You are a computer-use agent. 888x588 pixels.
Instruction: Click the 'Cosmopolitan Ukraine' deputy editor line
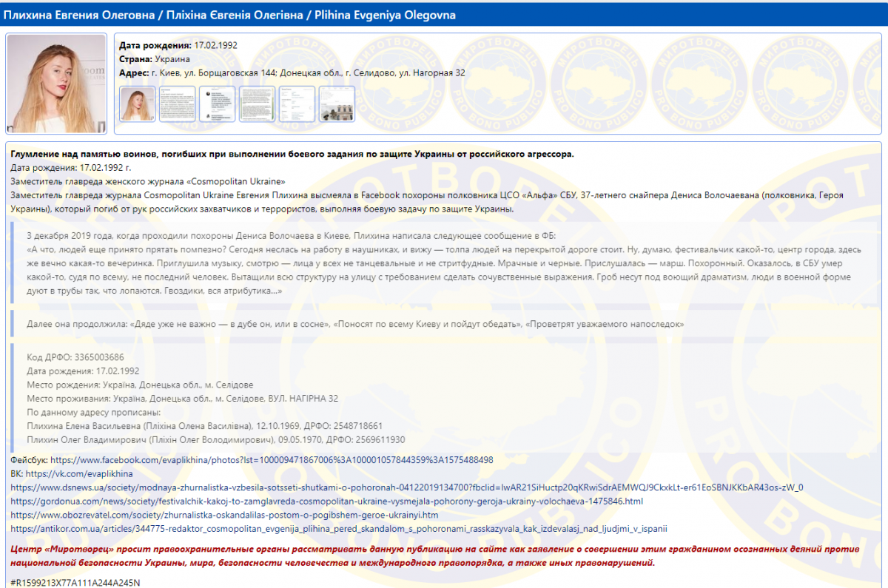click(x=148, y=181)
